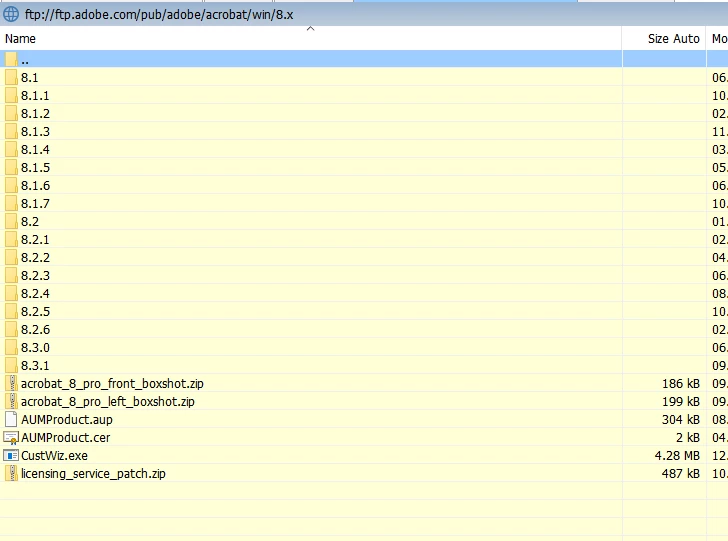
Task: Select file name licensing_service_patch.zip
Action: pos(93,474)
